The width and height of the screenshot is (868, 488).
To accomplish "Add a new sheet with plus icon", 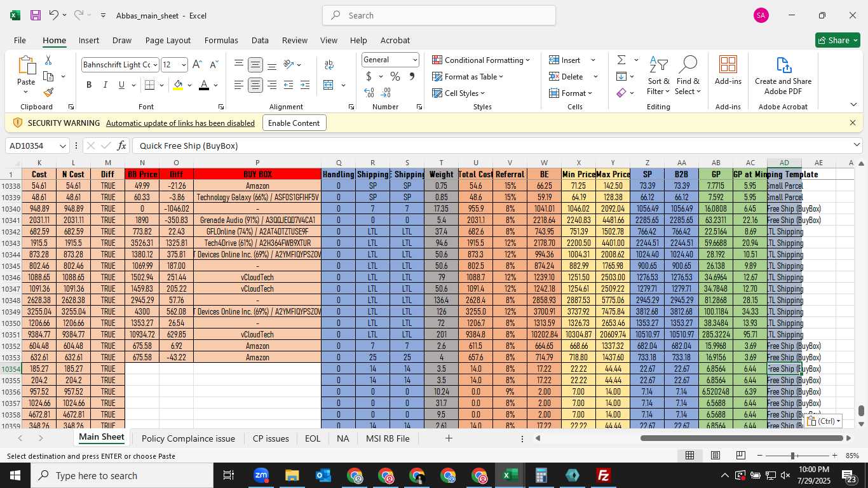I will pos(449,438).
